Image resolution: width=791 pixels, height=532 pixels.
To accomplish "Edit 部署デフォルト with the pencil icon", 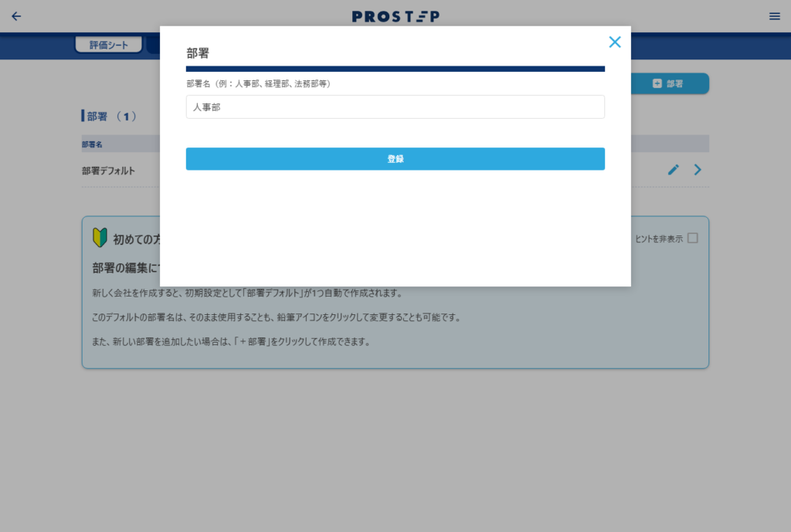I will pos(674,170).
